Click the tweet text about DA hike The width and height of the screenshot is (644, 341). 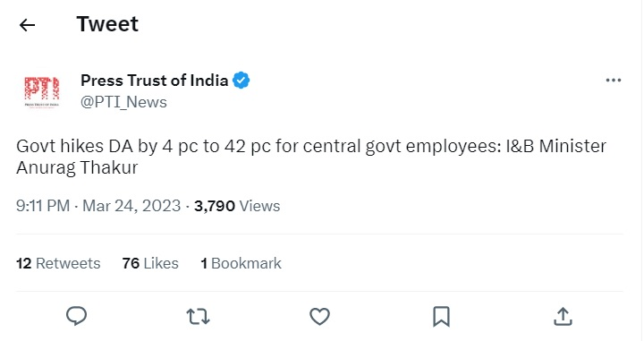(311, 157)
